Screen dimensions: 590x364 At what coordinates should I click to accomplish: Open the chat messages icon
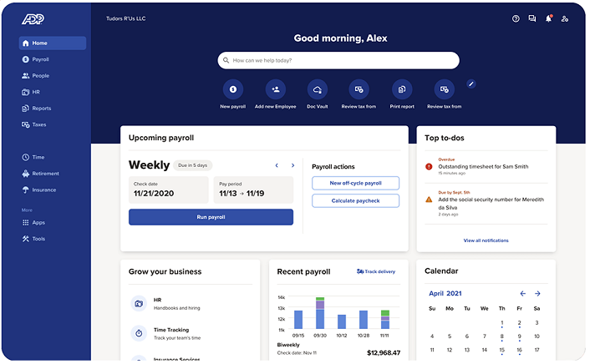point(532,18)
